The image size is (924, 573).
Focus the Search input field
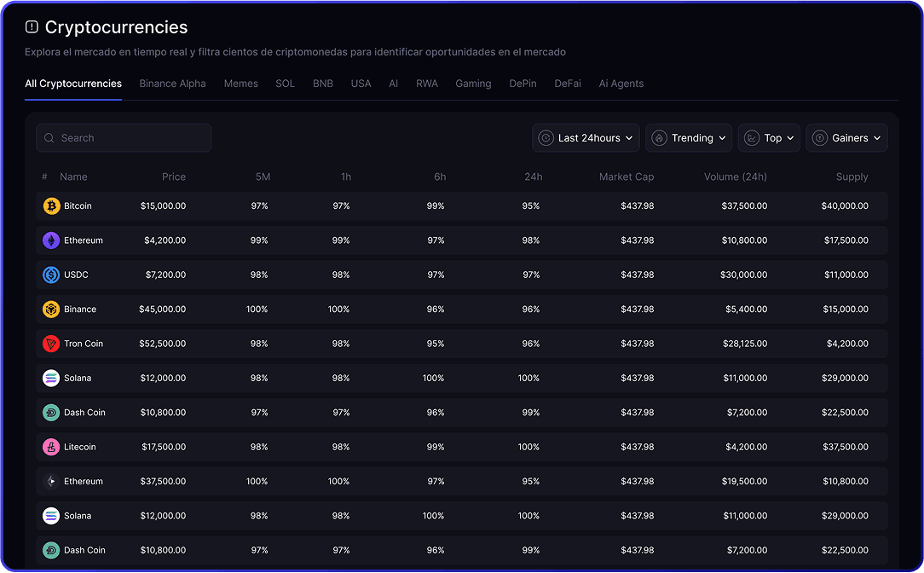(x=124, y=138)
